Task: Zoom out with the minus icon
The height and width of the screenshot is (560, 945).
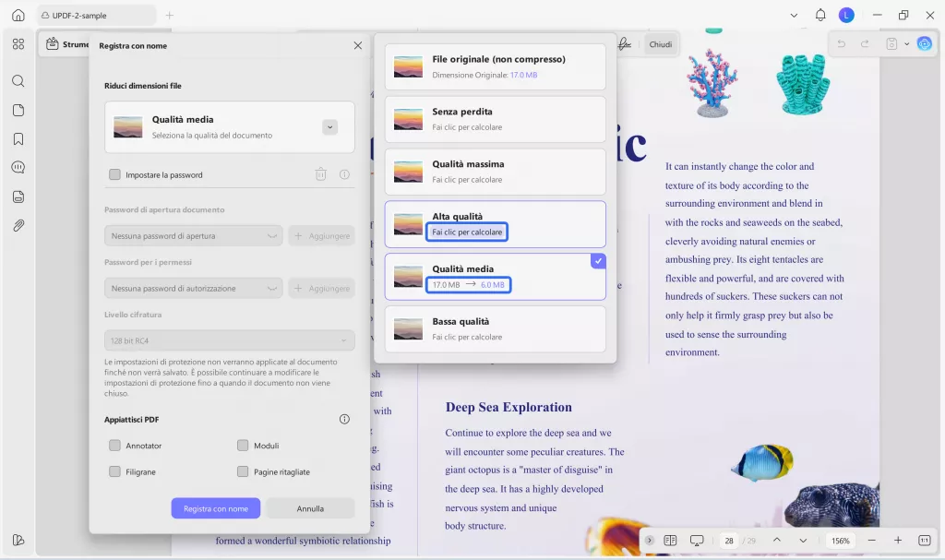Action: tap(871, 540)
